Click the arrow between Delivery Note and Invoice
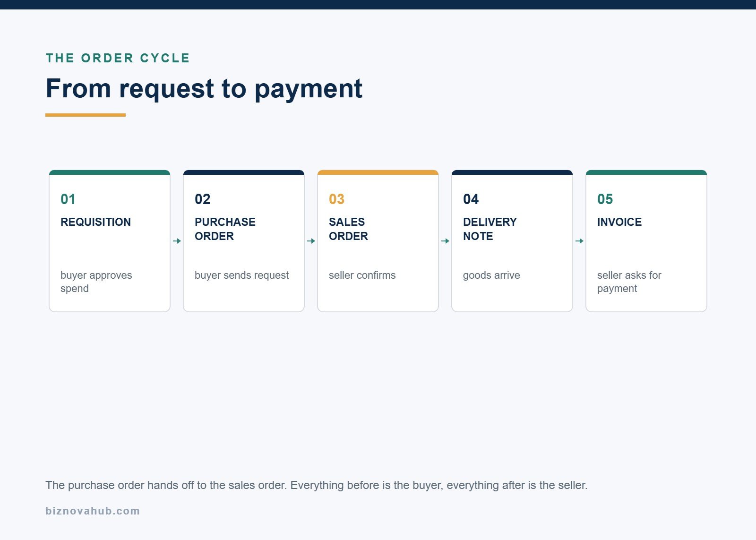This screenshot has width=756, height=540. click(x=579, y=241)
